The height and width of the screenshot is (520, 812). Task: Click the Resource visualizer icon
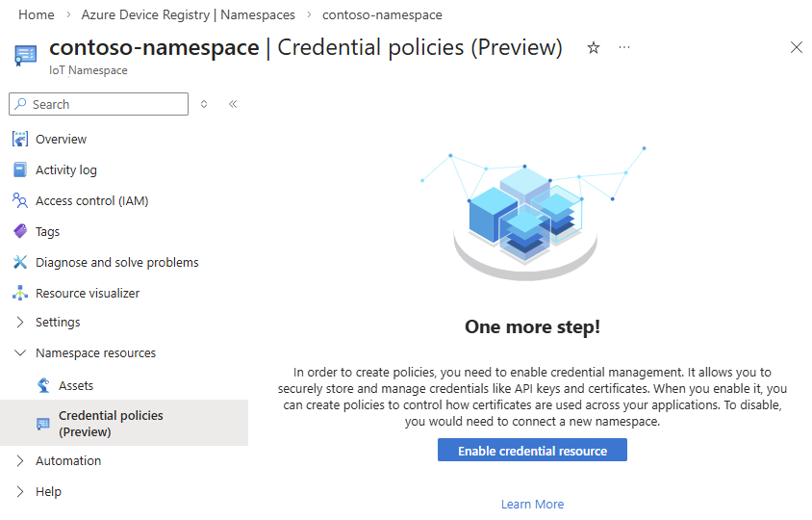(20, 294)
